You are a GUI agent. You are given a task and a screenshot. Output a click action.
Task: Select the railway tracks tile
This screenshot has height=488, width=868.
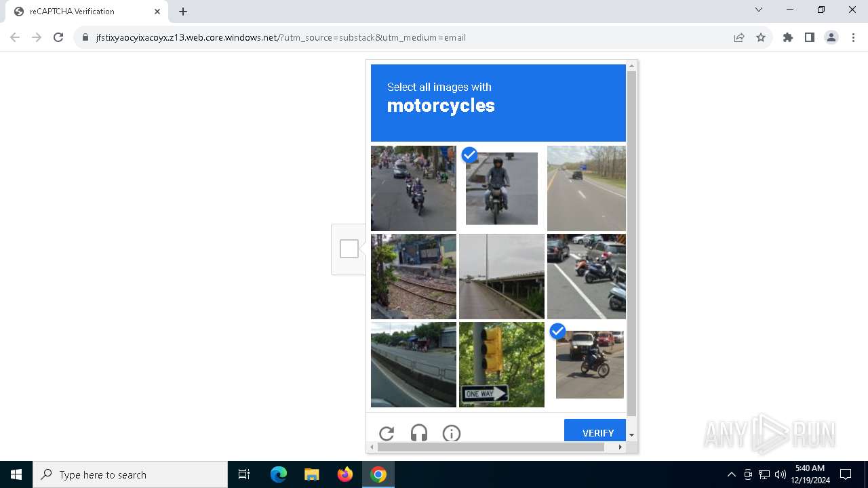coord(414,277)
